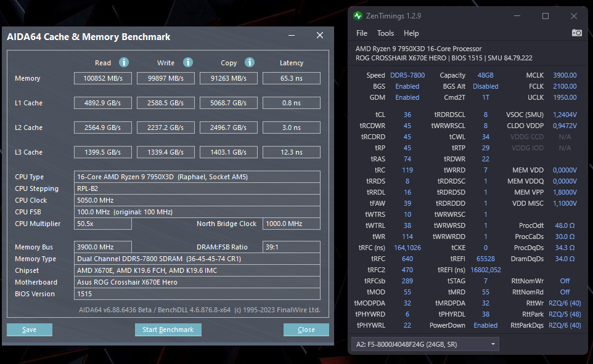The height and width of the screenshot is (364, 593).
Task: Click the Read info icon in AIDA64
Action: [124, 62]
